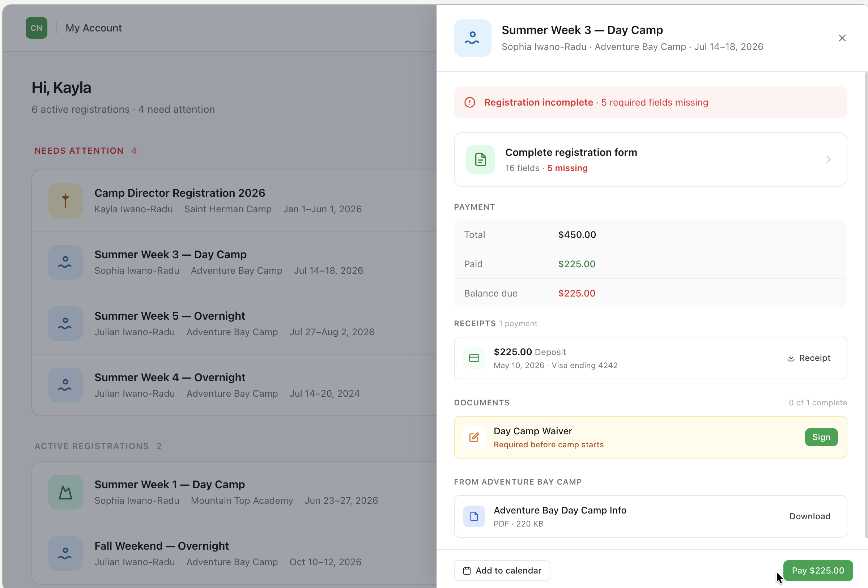868x588 pixels.
Task: Open the Complete registration form chevron
Action: tap(828, 160)
